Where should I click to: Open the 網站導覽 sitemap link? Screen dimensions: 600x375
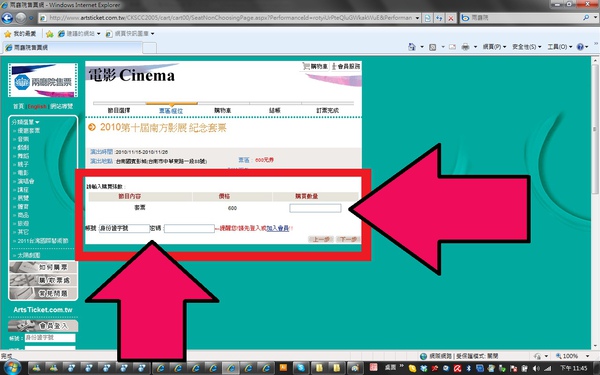(61, 106)
